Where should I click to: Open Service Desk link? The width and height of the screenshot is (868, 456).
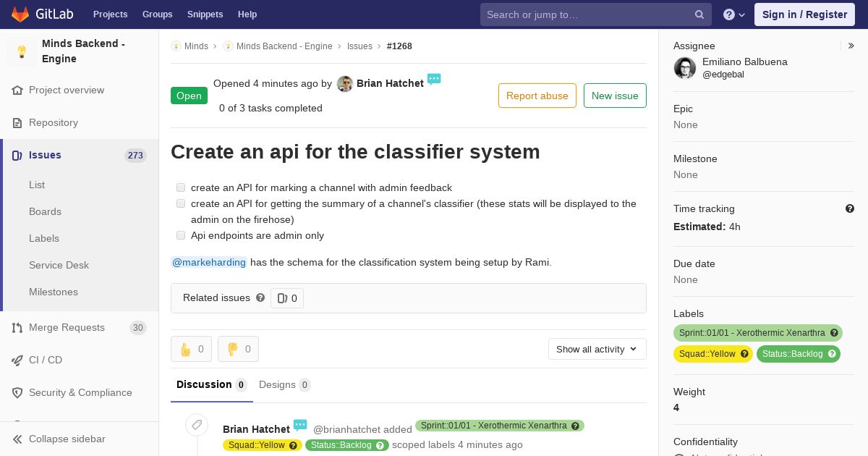(59, 265)
